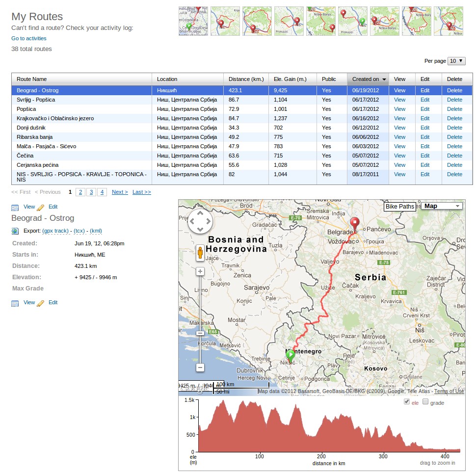476x474 pixels.
Task: Jump to the Last page of routes
Action: [141, 192]
